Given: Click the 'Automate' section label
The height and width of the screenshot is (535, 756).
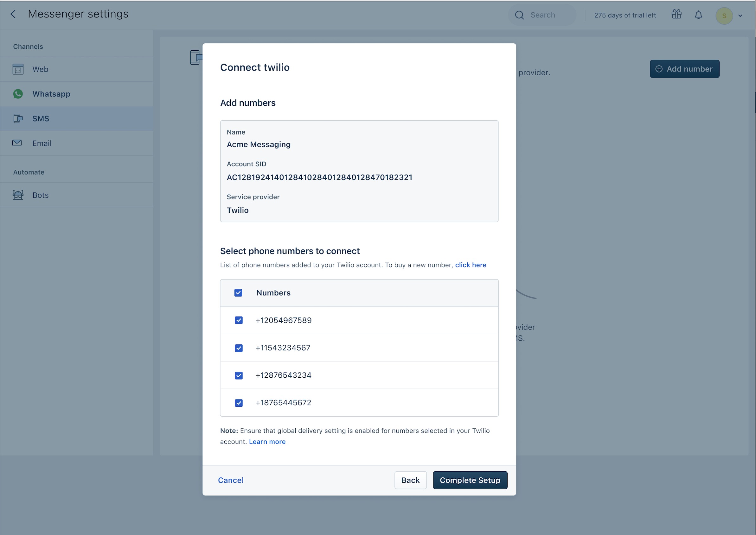Looking at the screenshot, I should [x=29, y=172].
